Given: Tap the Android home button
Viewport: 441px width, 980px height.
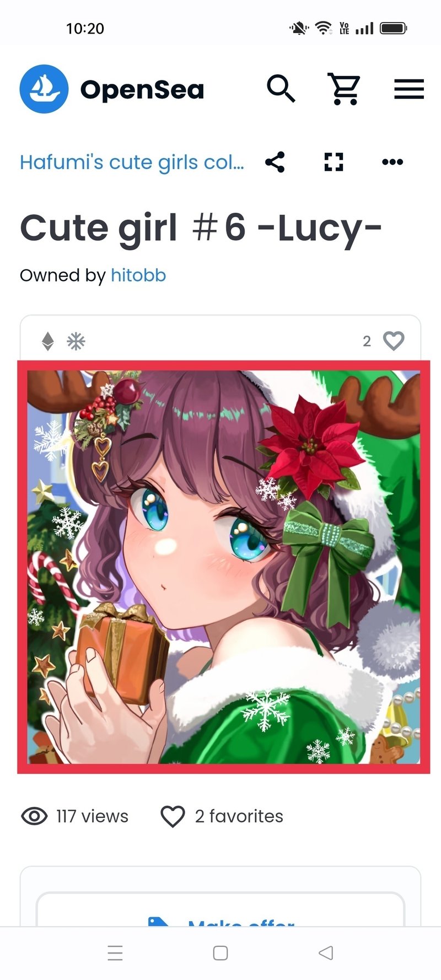Looking at the screenshot, I should [220, 953].
